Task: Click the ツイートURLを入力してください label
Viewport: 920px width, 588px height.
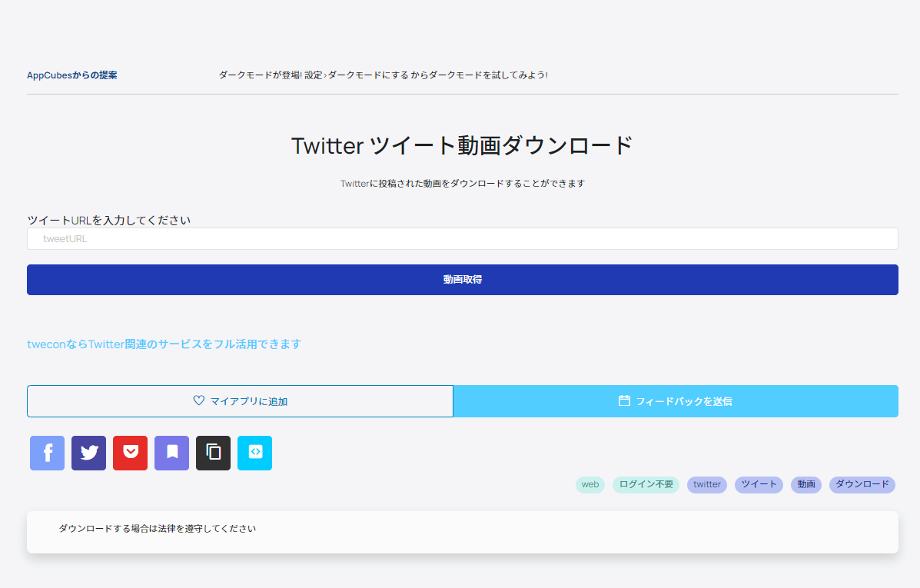Action: tap(109, 220)
